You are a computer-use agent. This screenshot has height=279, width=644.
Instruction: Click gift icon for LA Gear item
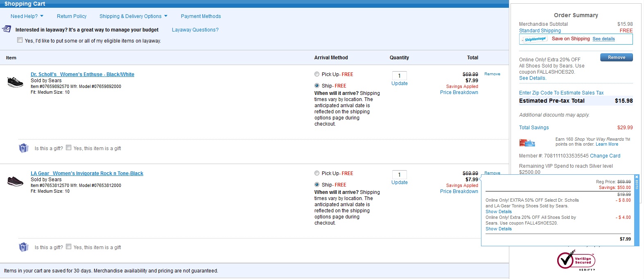[x=24, y=247]
